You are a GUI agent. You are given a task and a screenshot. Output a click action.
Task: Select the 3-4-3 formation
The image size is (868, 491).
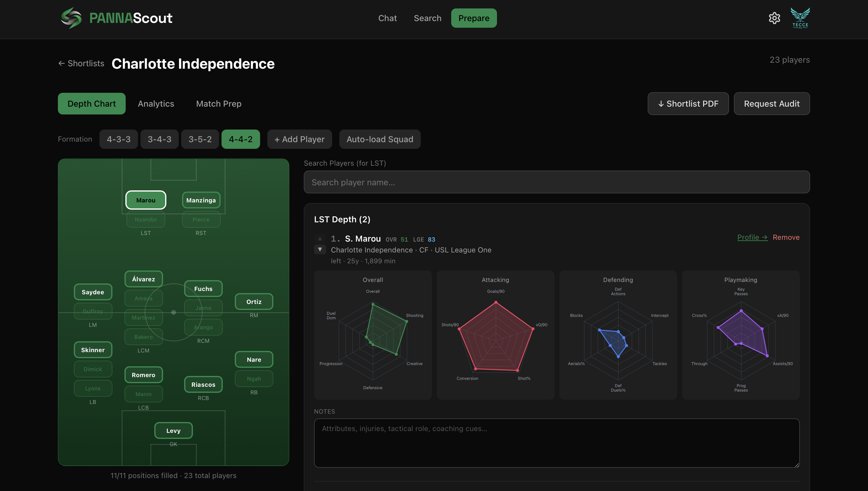point(159,139)
